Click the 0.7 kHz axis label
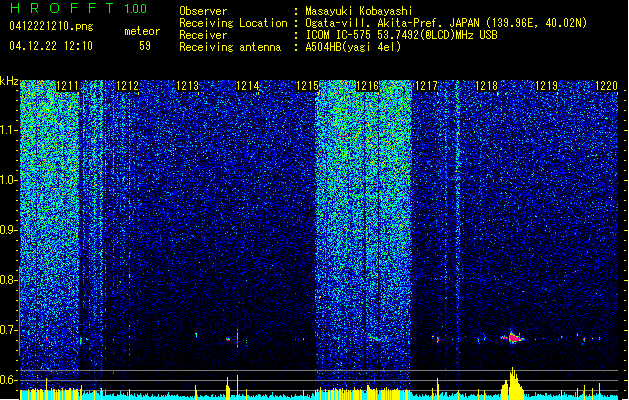 click(8, 330)
